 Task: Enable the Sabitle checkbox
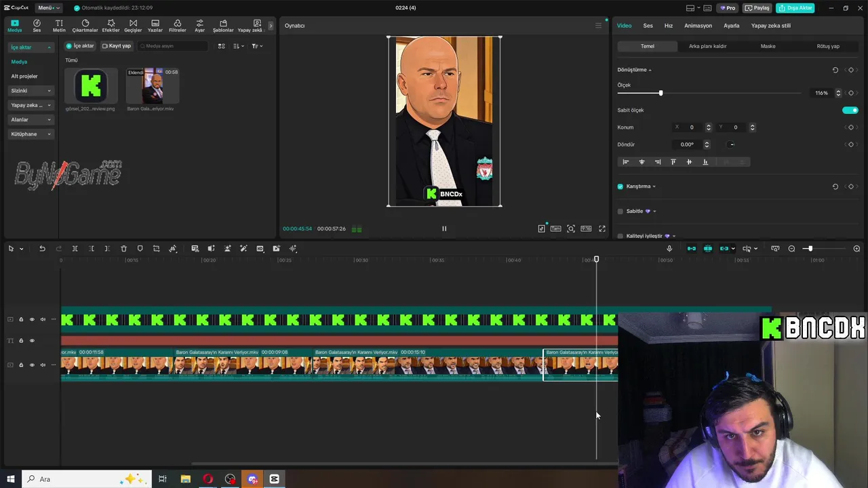pyautogui.click(x=620, y=211)
